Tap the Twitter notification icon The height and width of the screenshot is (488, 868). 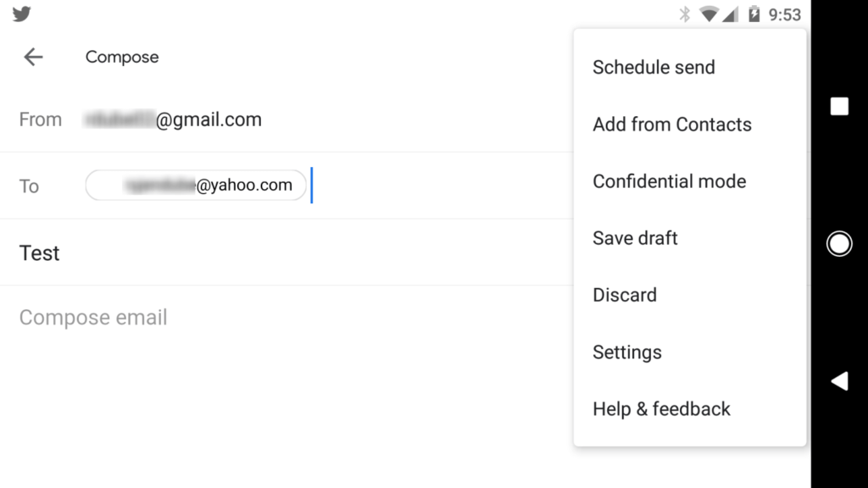(22, 14)
